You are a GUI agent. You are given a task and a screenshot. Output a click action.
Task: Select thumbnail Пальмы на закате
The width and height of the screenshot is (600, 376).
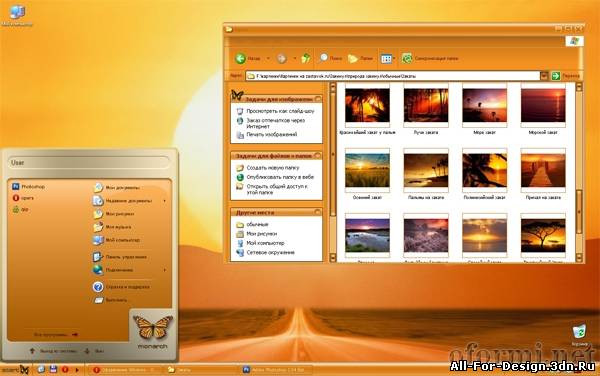pos(426,174)
